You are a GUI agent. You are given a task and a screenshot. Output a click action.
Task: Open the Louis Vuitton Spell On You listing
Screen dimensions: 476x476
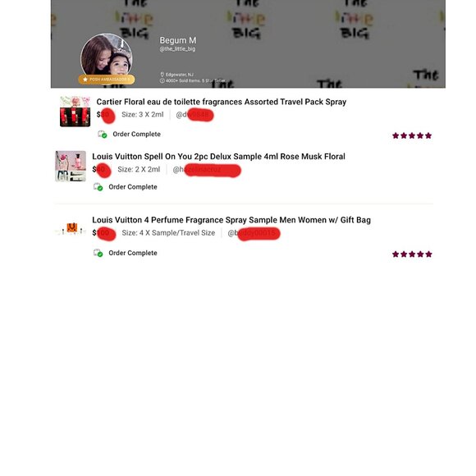218,156
